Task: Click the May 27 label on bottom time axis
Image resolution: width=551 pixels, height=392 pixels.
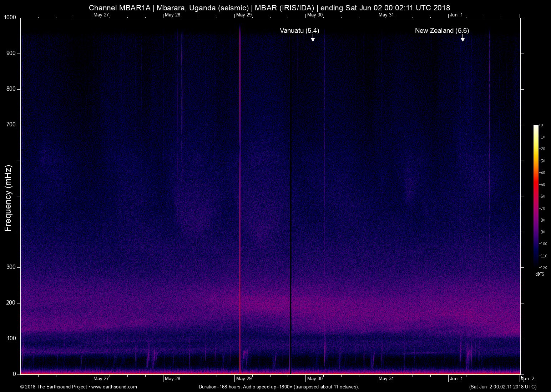Action: 101,378
